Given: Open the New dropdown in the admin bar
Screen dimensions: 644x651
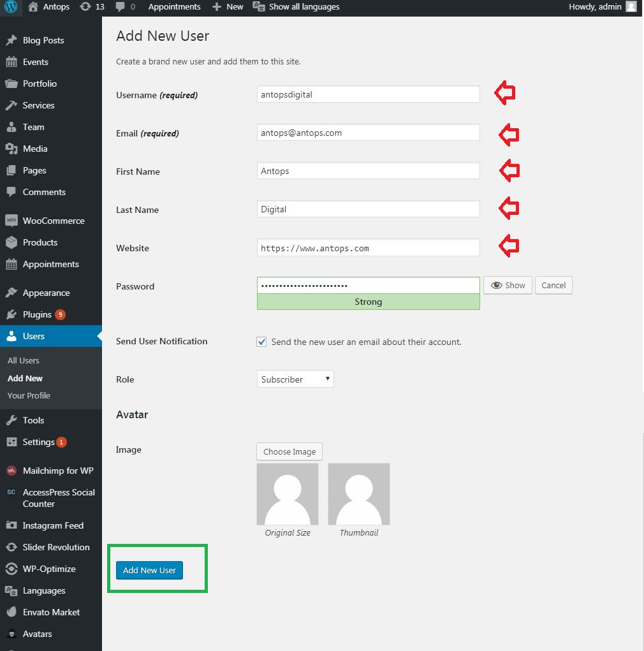Looking at the screenshot, I should pos(228,6).
